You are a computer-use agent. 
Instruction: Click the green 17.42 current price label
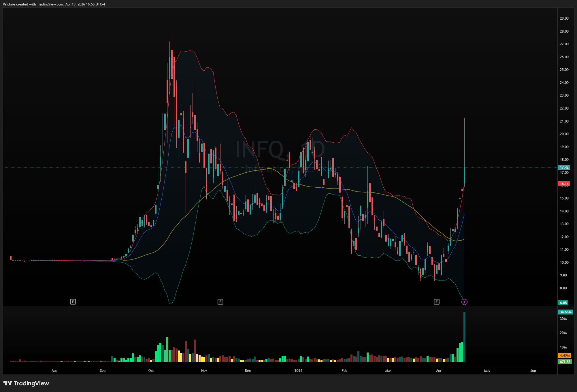(564, 167)
